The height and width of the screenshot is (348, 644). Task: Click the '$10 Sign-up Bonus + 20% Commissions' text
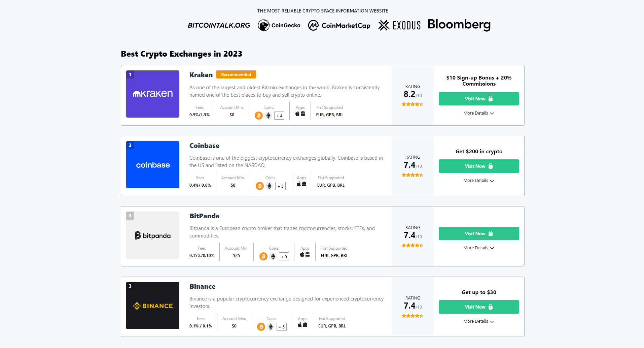(479, 81)
